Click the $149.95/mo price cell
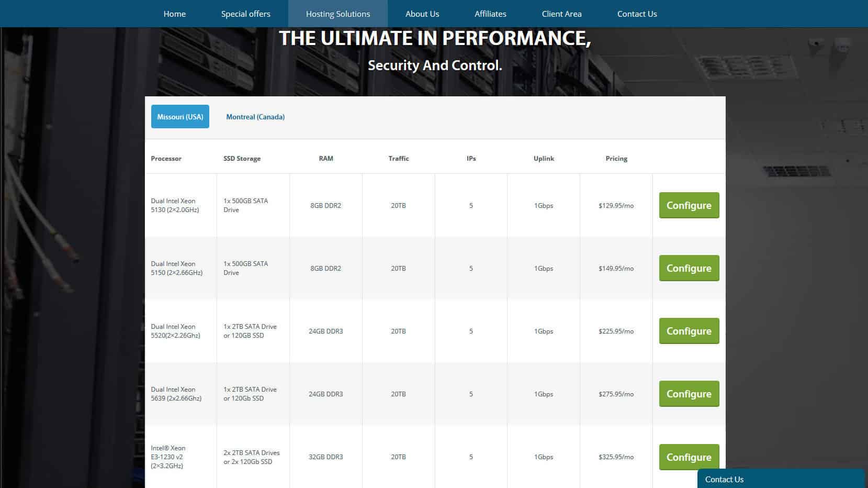 tap(616, 269)
